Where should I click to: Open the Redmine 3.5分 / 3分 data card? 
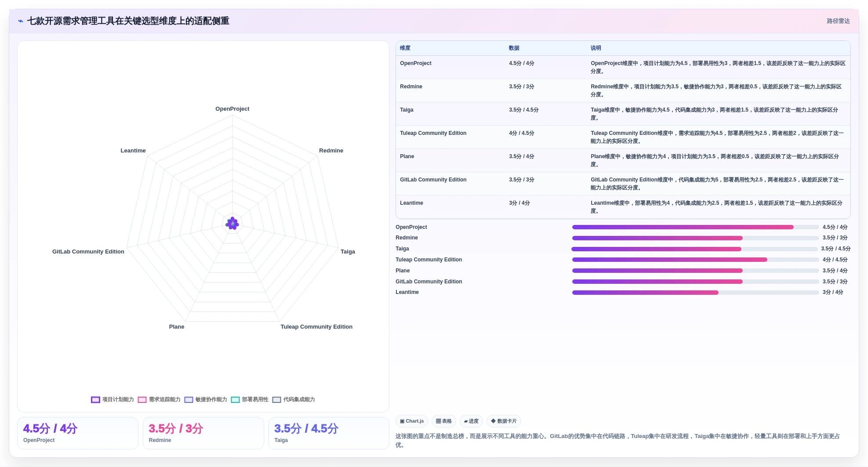[203, 433]
